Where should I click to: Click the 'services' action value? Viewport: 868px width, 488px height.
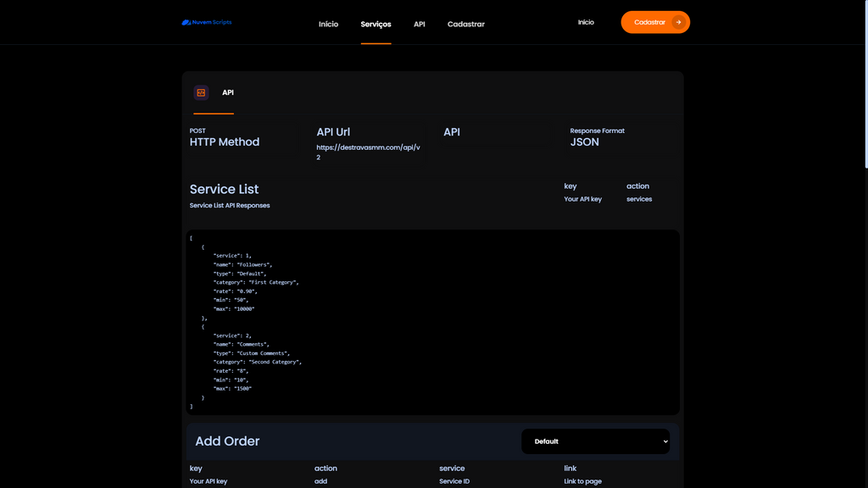(x=639, y=199)
